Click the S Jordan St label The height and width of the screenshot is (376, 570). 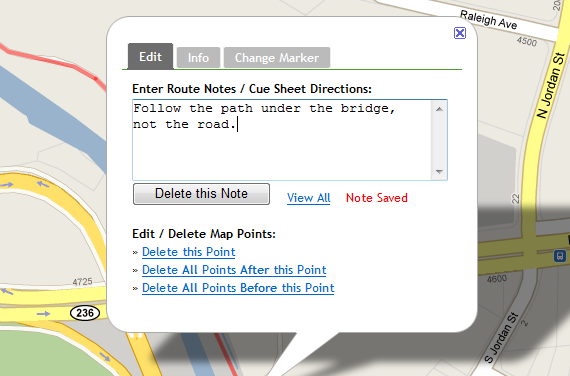point(501,337)
